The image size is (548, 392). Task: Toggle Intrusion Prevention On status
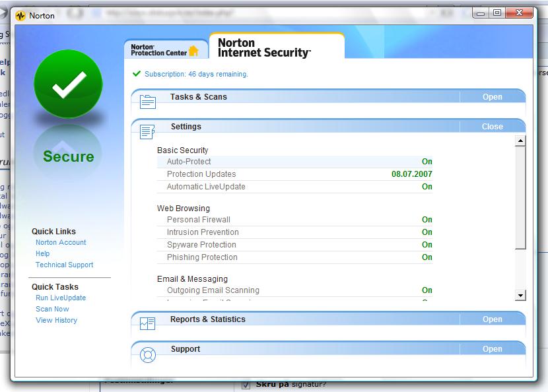[x=427, y=232]
